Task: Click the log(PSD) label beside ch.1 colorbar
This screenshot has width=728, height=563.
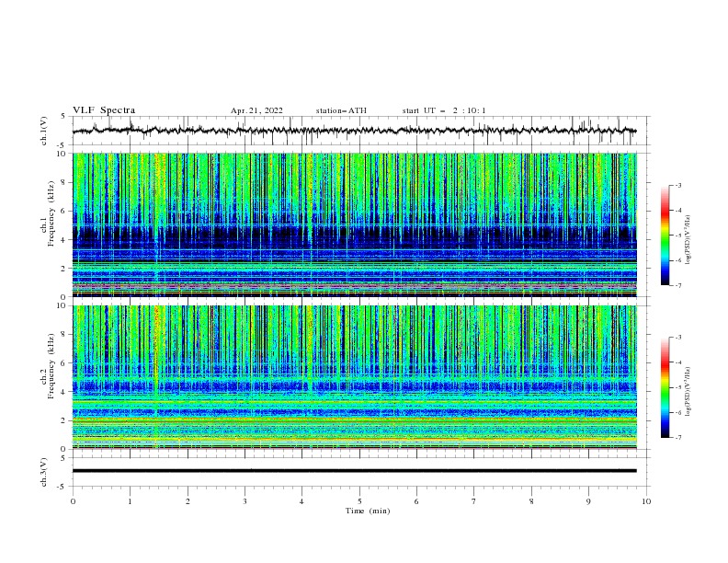Action: (x=688, y=240)
